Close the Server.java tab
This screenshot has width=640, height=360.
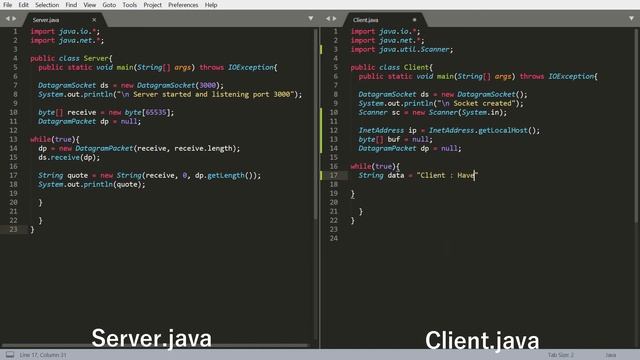[x=94, y=20]
